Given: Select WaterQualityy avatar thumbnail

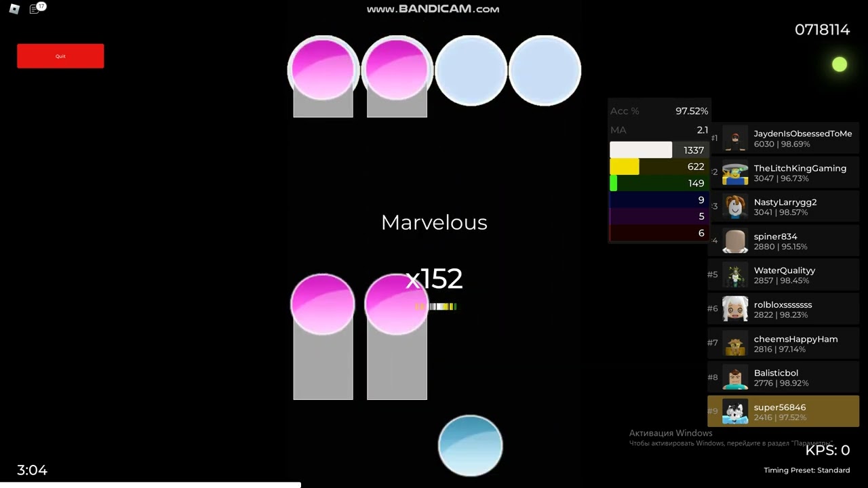Looking at the screenshot, I should [735, 275].
